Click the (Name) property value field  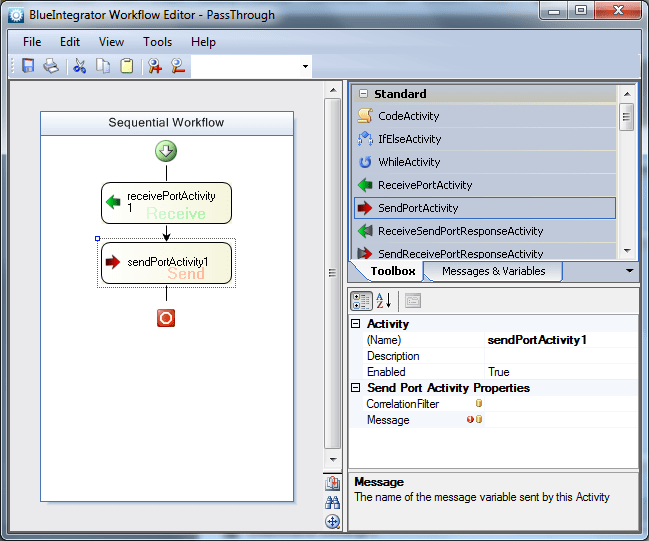click(561, 340)
